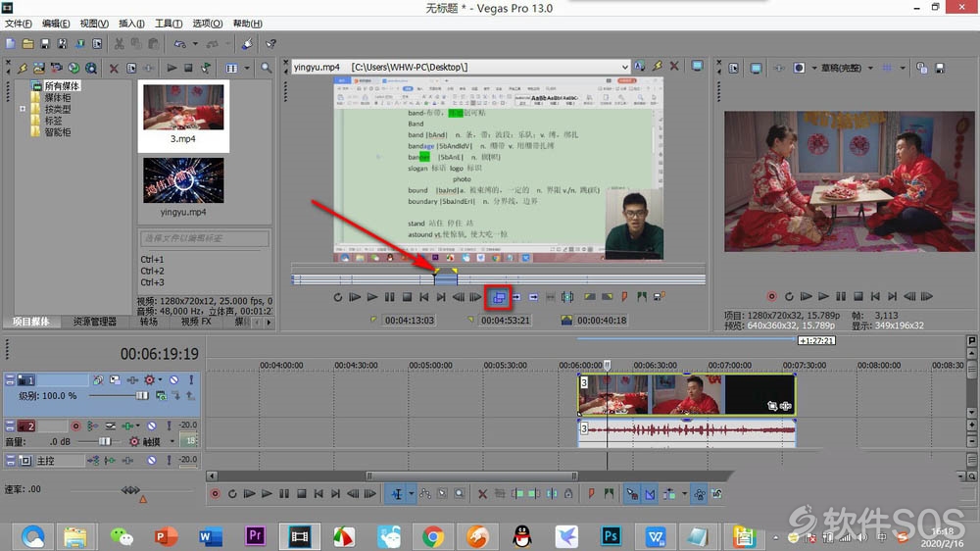Toggle mute on video track 1

[173, 379]
